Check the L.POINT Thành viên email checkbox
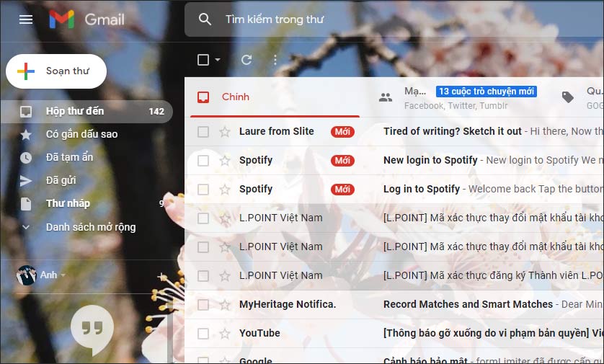The width and height of the screenshot is (604, 364). point(203,276)
